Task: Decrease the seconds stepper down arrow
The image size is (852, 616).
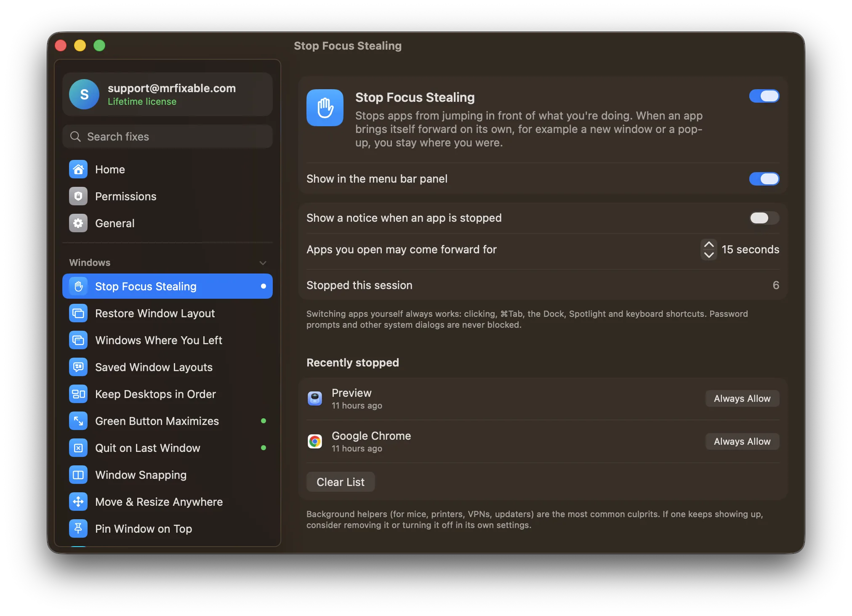Action: click(709, 255)
